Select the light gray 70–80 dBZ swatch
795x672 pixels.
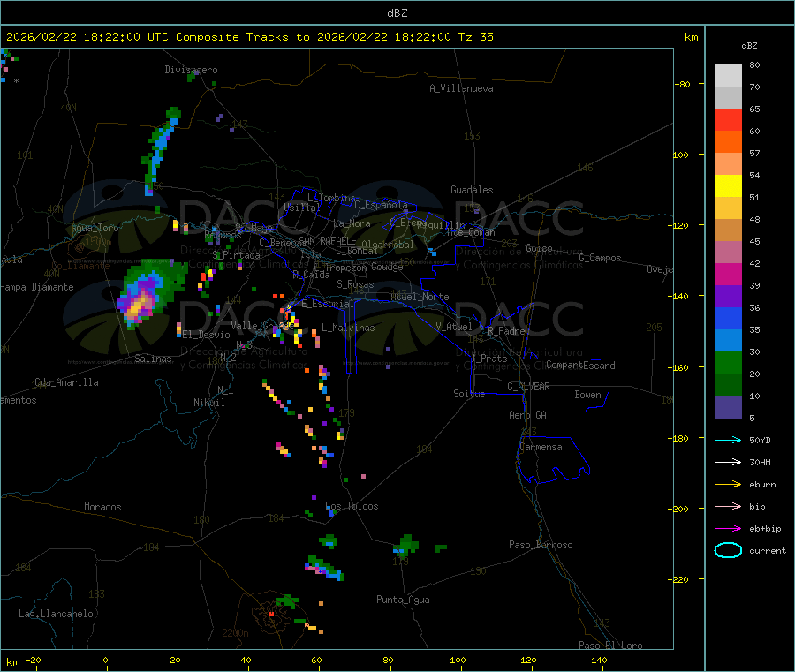tap(728, 76)
